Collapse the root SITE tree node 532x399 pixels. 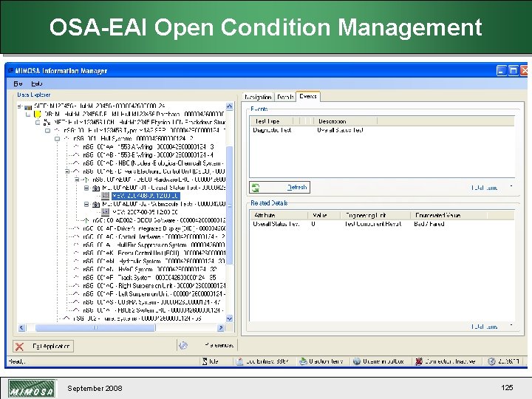coord(19,107)
